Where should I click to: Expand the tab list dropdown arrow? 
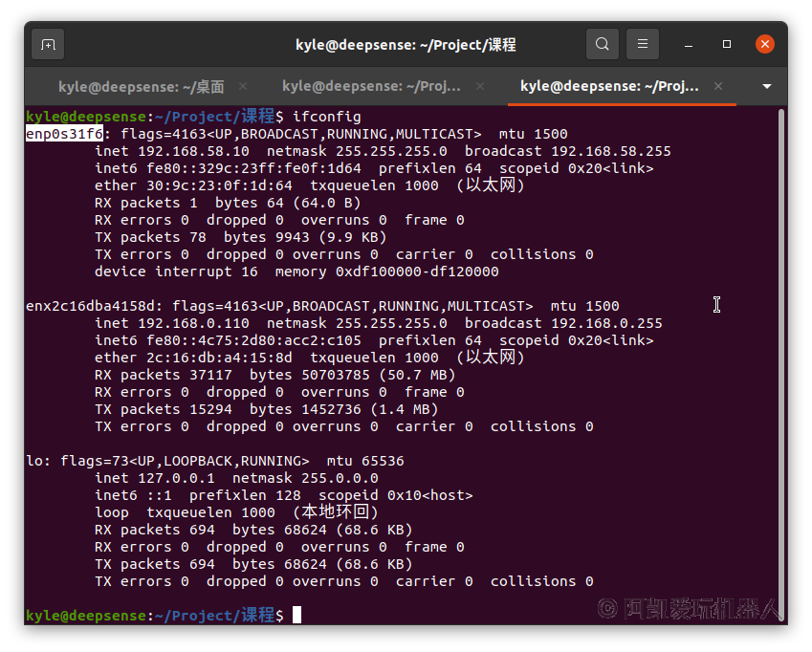(x=766, y=86)
